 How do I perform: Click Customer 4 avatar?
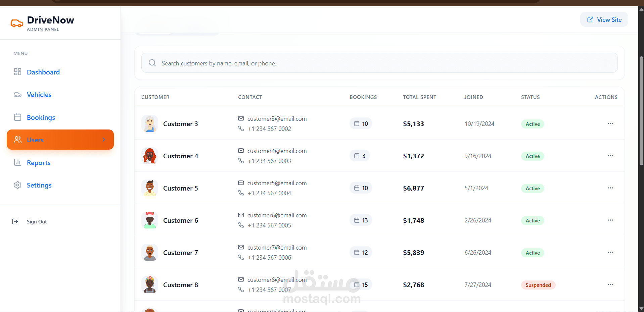point(150,156)
